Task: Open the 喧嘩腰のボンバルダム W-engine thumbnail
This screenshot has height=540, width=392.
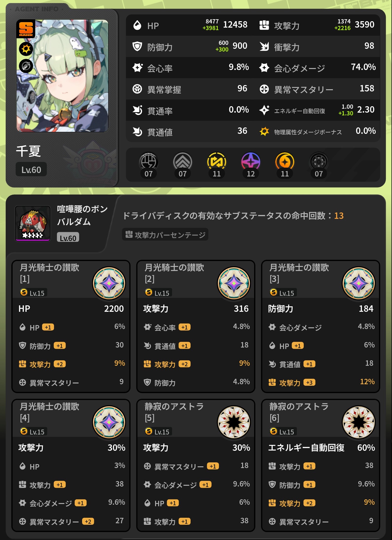Action: [x=33, y=223]
